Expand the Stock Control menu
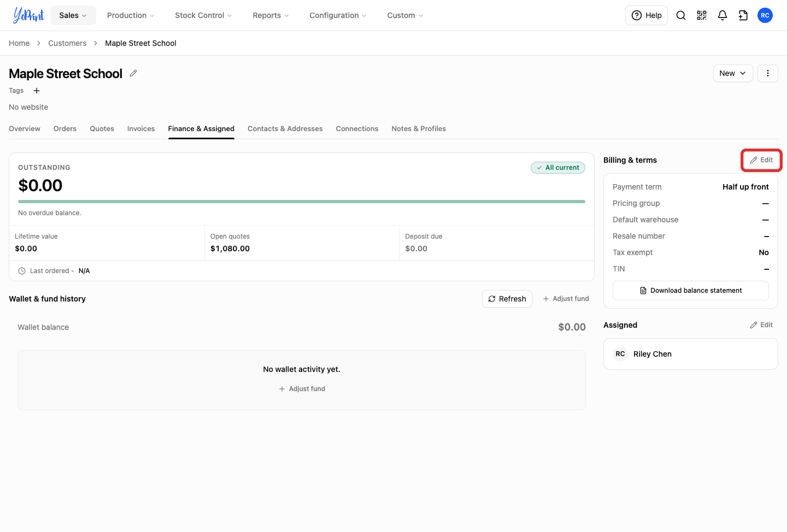 click(203, 15)
